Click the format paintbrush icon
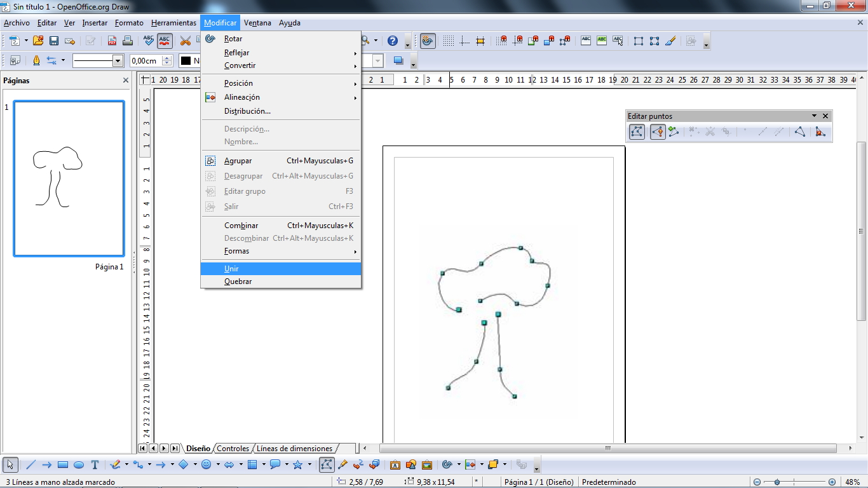 (670, 41)
